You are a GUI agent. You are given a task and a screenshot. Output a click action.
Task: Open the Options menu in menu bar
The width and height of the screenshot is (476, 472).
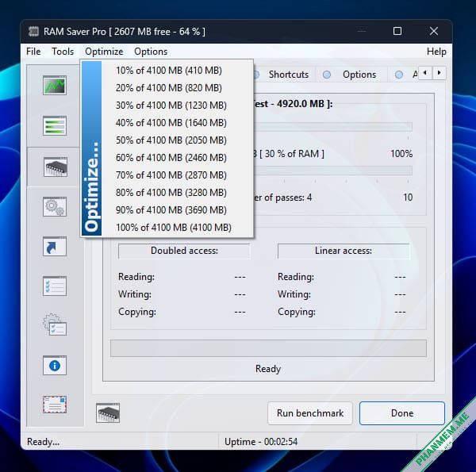[151, 52]
